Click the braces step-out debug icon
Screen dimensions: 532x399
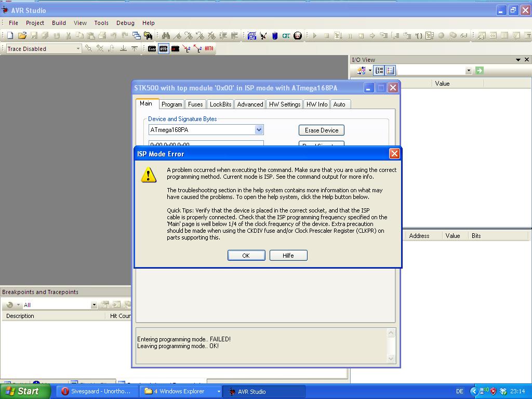coord(419,35)
